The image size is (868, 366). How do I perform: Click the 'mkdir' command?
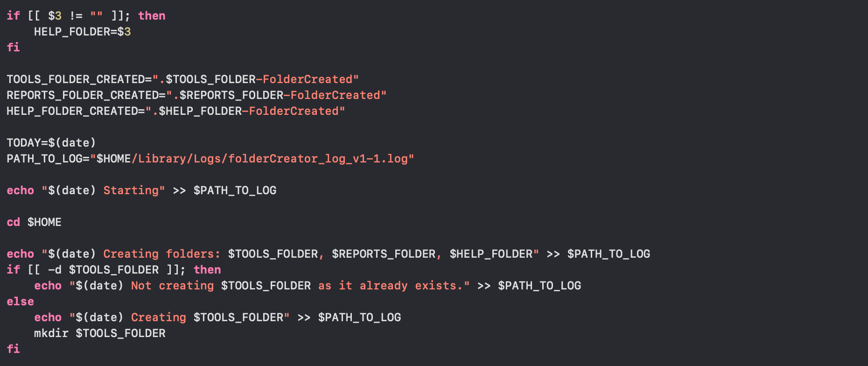click(51, 333)
